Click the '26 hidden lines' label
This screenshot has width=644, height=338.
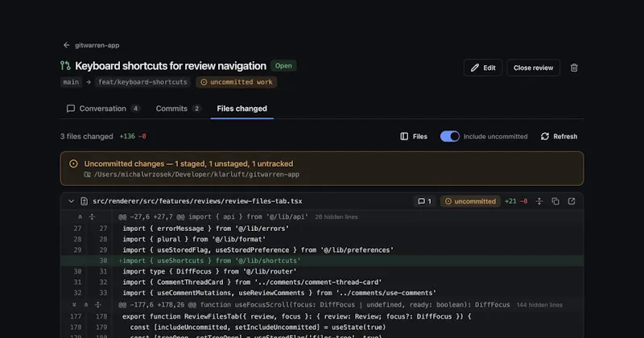coord(336,216)
